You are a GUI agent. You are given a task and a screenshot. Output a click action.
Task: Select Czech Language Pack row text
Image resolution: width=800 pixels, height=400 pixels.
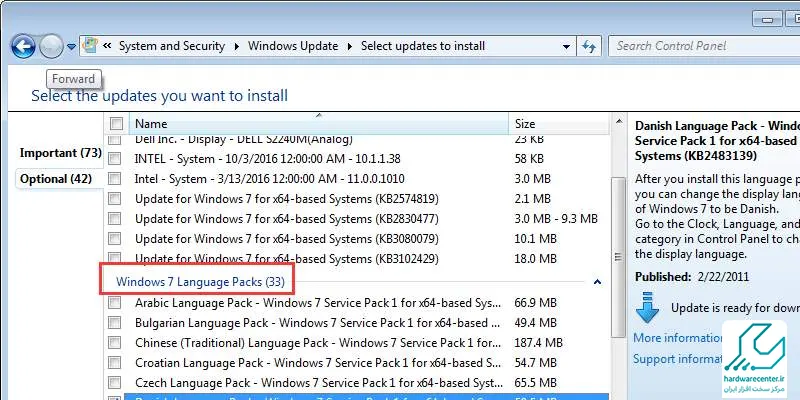coord(317,383)
